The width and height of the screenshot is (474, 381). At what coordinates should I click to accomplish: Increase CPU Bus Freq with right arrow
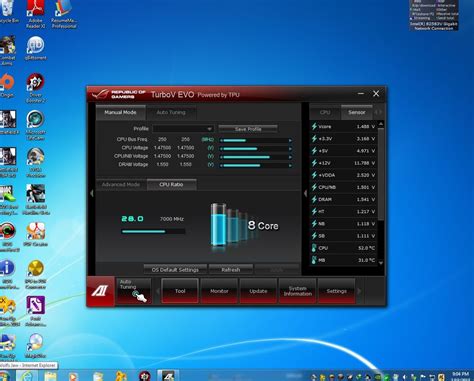tap(290, 140)
